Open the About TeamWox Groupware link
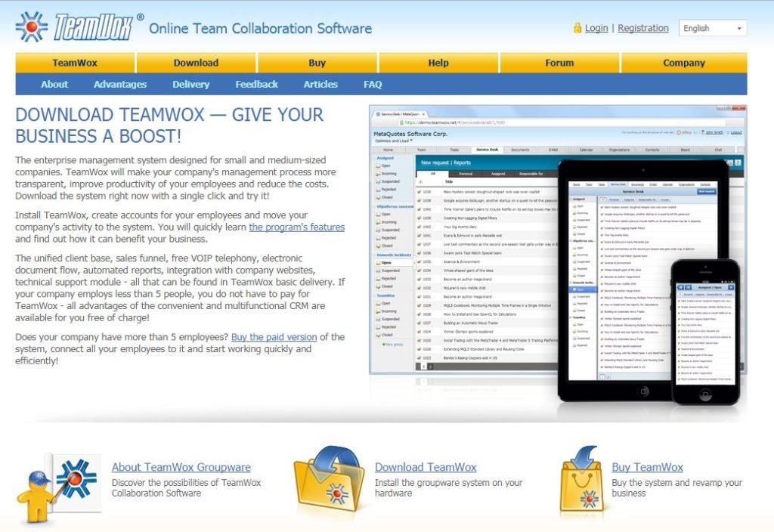This screenshot has height=532, width=774. click(x=181, y=467)
